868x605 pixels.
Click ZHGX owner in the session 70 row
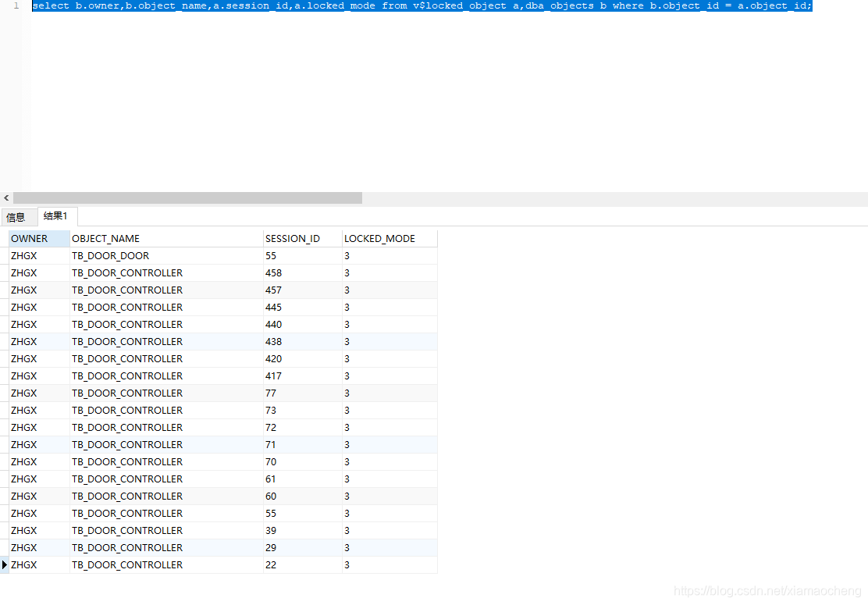pos(39,461)
